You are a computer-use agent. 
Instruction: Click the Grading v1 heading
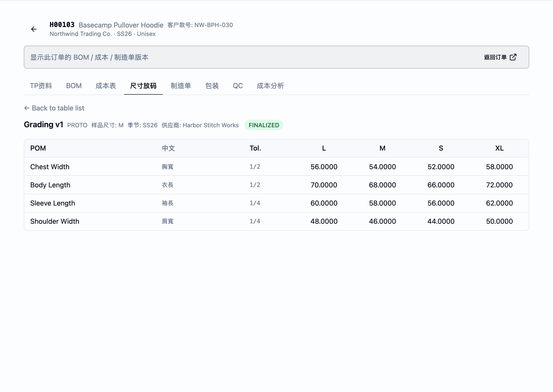(x=43, y=124)
